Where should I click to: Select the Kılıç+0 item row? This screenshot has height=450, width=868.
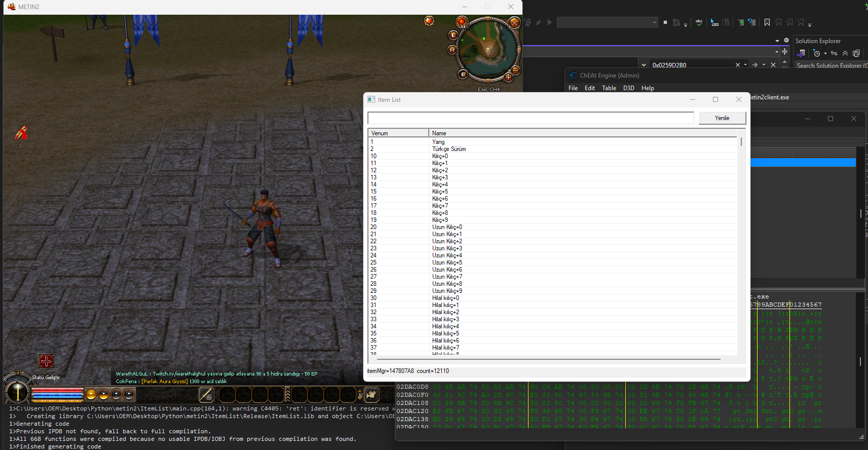(552, 156)
